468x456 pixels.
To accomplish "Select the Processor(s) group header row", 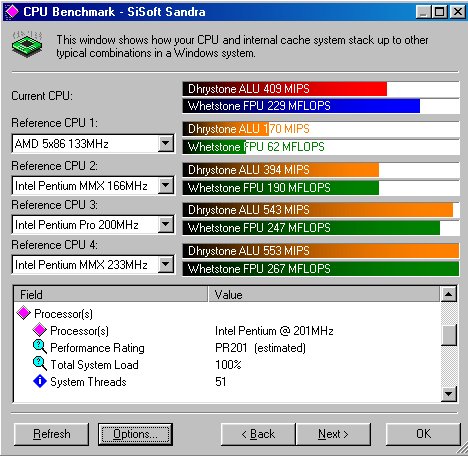I will [63, 314].
